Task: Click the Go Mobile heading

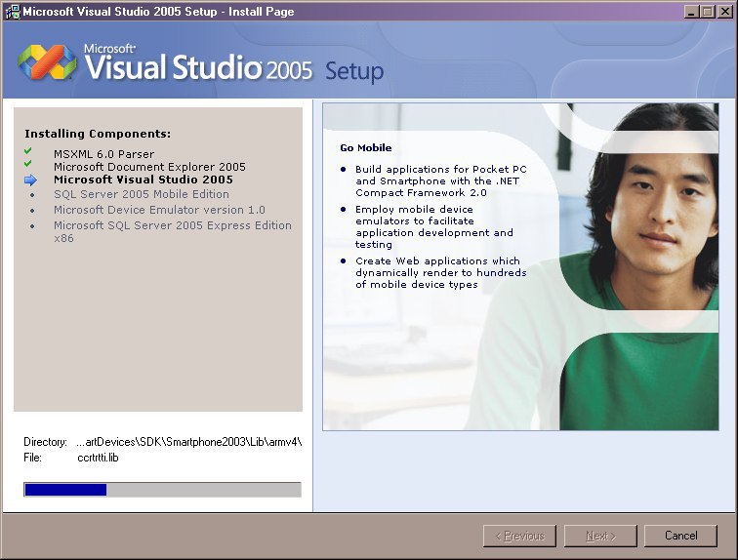Action: click(x=366, y=147)
